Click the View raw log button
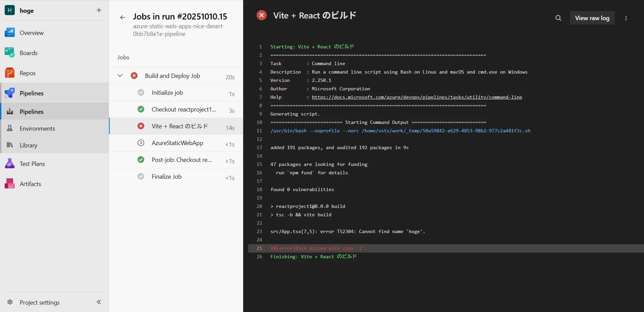 592,18
